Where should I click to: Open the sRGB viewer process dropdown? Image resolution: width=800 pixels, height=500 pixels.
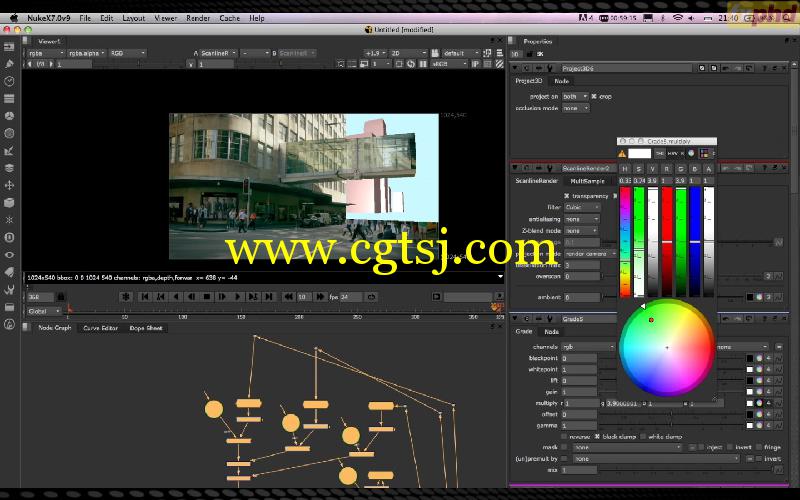449,64
